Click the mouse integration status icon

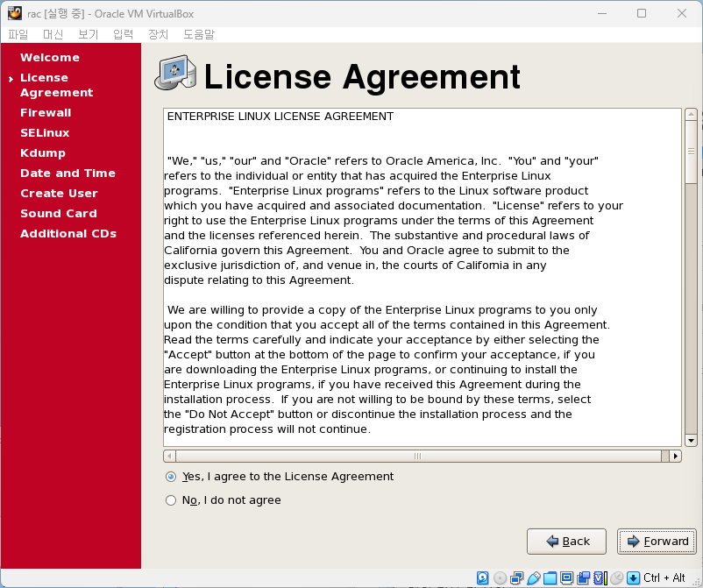coord(617,577)
